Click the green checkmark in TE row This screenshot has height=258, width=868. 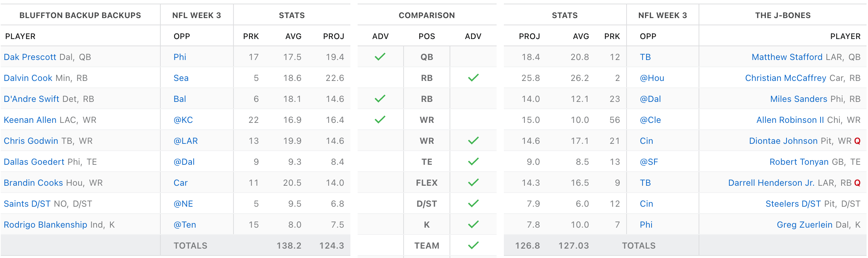473,162
